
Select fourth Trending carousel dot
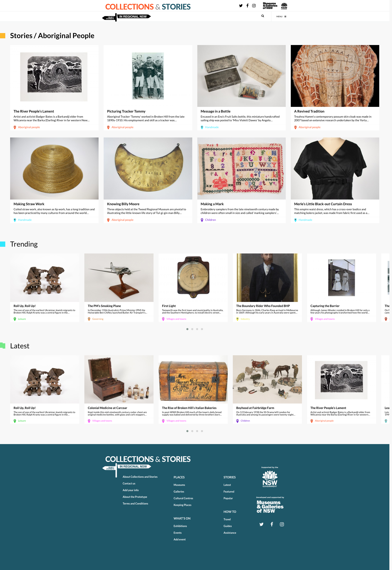click(x=202, y=329)
